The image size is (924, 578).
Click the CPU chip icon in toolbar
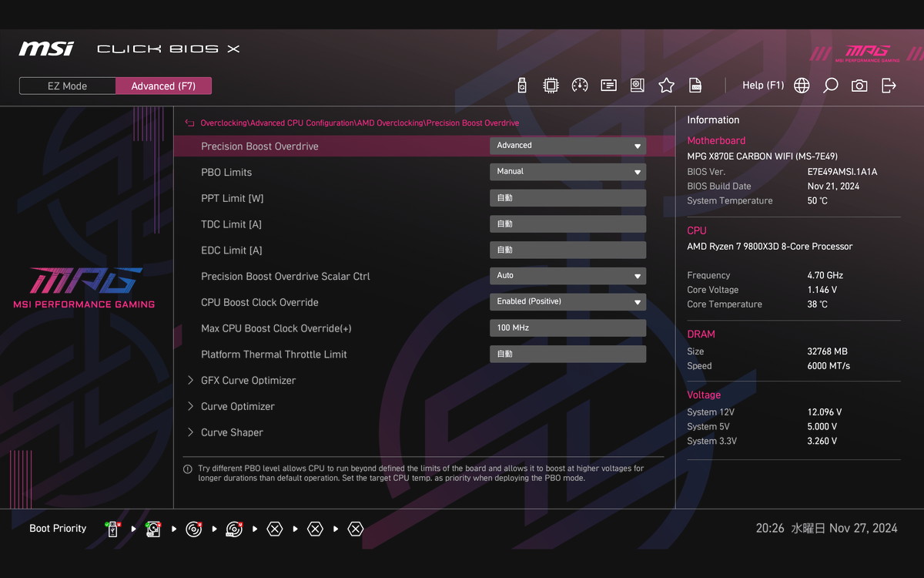point(551,86)
